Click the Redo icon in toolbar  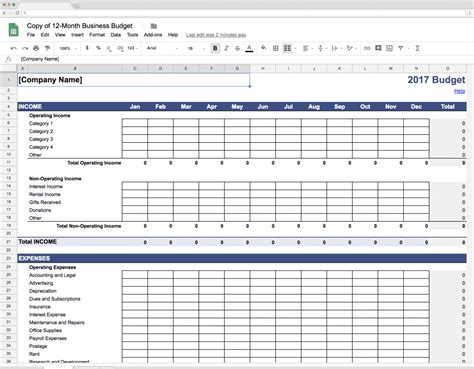(x=25, y=48)
